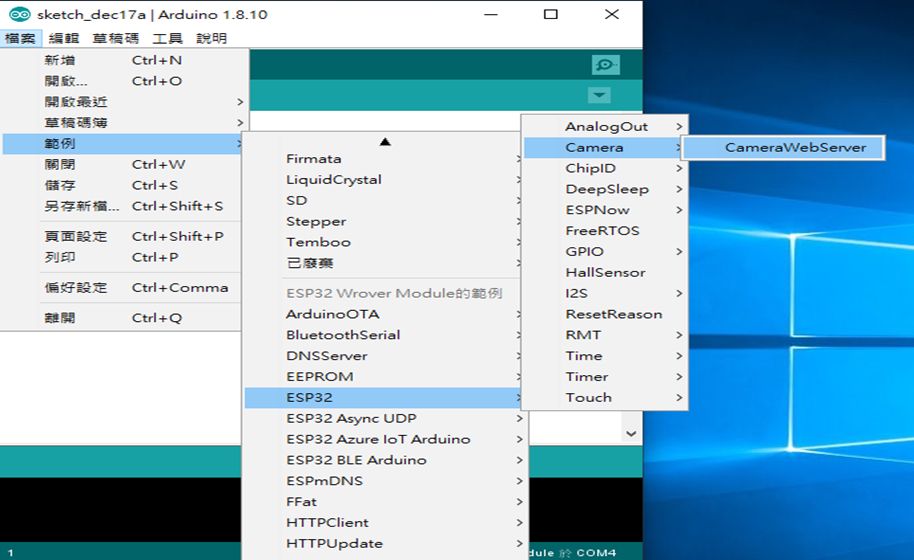Expand the AnalogOut submenu
The height and width of the screenshot is (560, 914).
pos(604,127)
